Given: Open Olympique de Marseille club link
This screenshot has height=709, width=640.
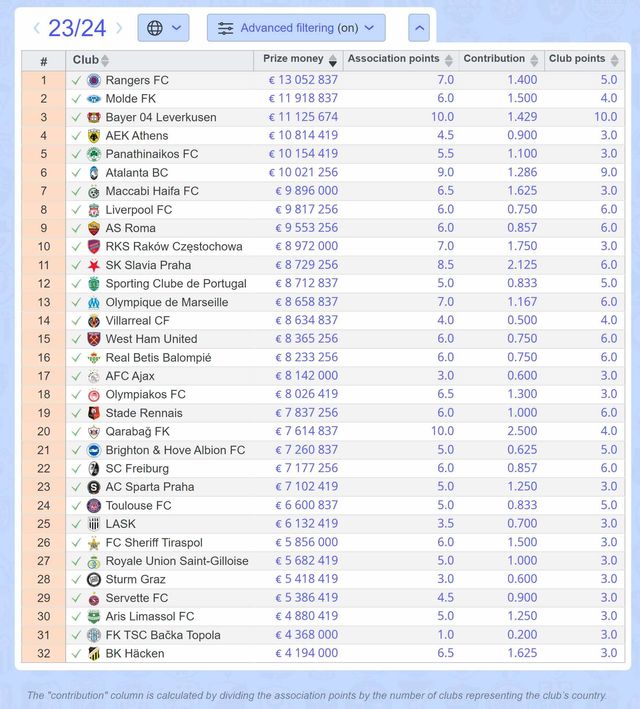Looking at the screenshot, I should point(167,303).
